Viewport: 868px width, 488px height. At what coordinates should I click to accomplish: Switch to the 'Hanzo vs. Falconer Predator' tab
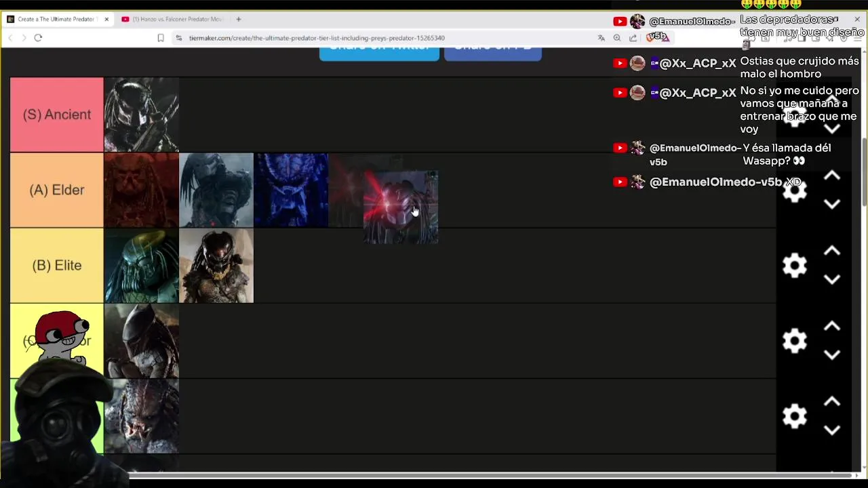(172, 19)
